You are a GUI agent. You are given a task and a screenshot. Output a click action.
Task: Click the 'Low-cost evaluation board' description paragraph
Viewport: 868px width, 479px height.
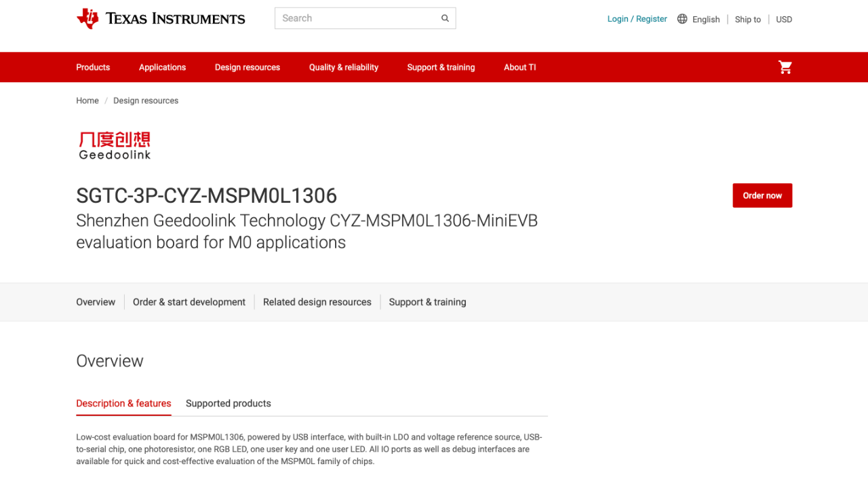[x=309, y=449]
